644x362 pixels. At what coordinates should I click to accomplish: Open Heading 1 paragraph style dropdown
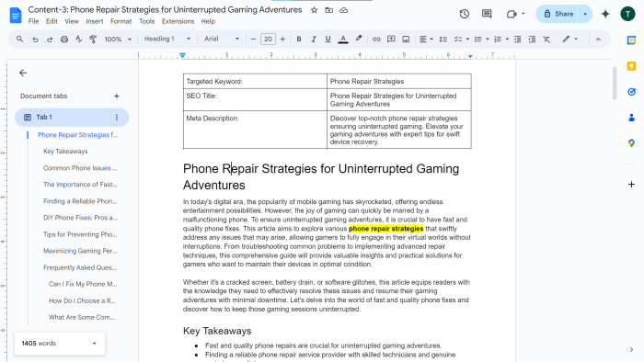167,39
